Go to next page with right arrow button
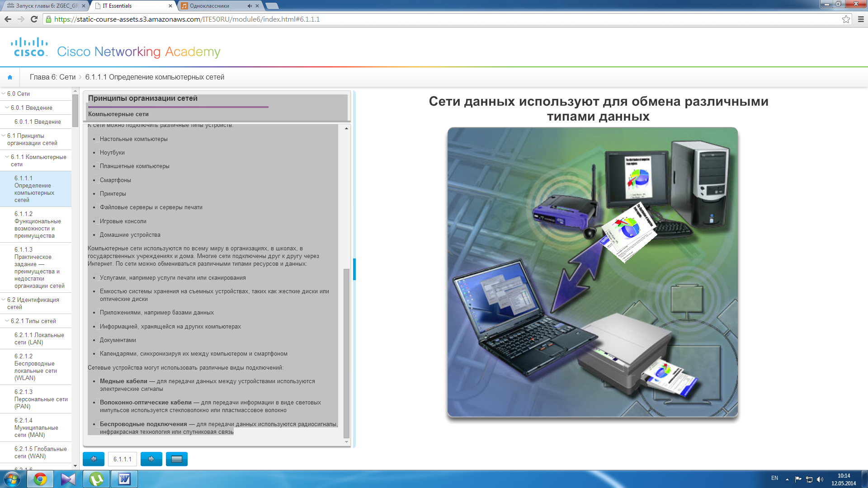This screenshot has width=868, height=488. click(151, 459)
